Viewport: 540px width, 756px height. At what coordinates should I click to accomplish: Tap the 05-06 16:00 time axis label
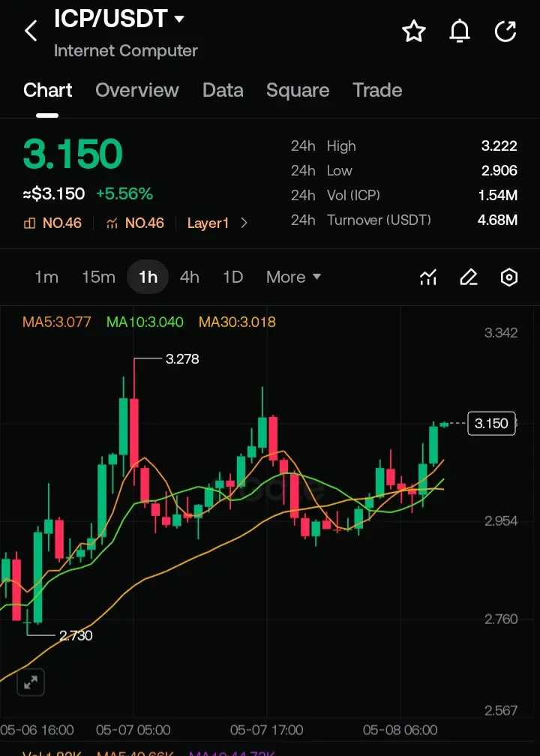click(x=37, y=730)
